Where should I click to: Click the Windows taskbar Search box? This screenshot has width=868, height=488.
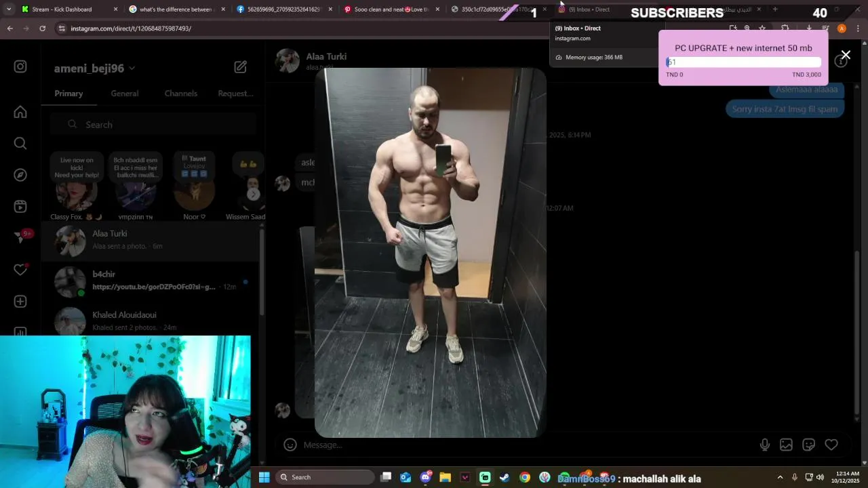[x=325, y=477]
